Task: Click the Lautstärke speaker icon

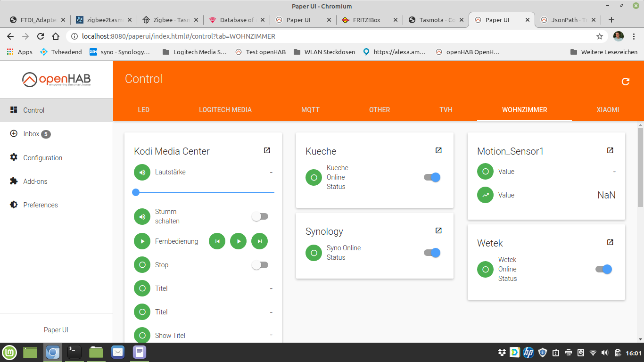Action: point(142,172)
